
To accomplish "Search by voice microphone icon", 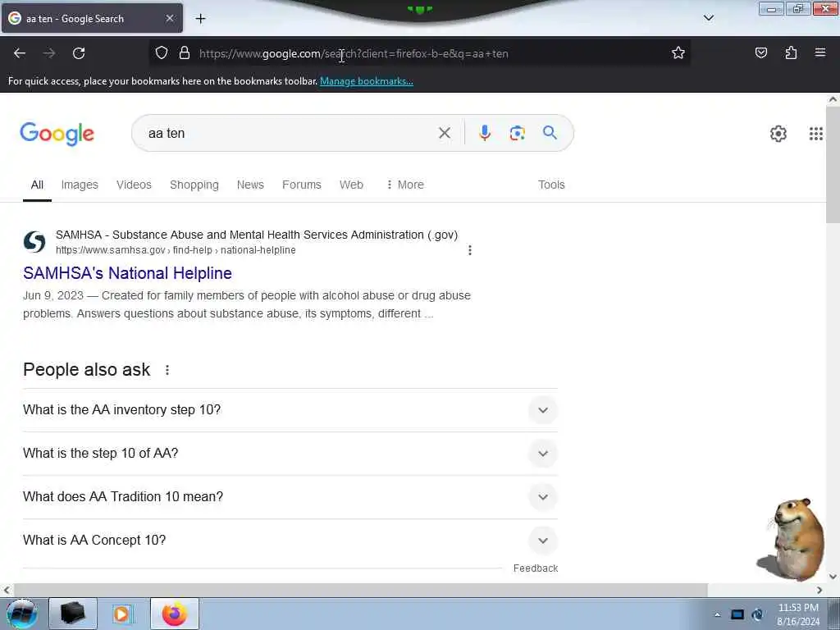I will (x=485, y=133).
